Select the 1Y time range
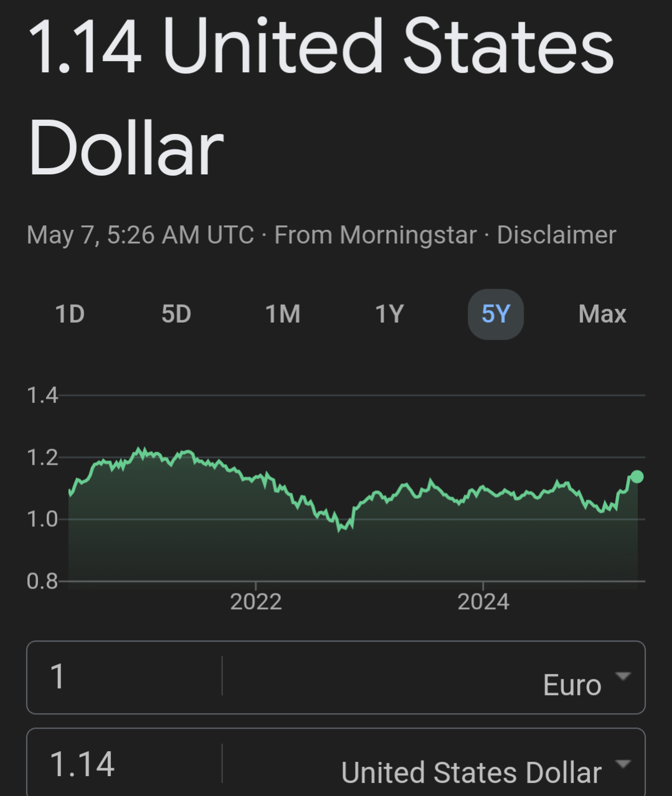This screenshot has height=796, width=672. [389, 315]
